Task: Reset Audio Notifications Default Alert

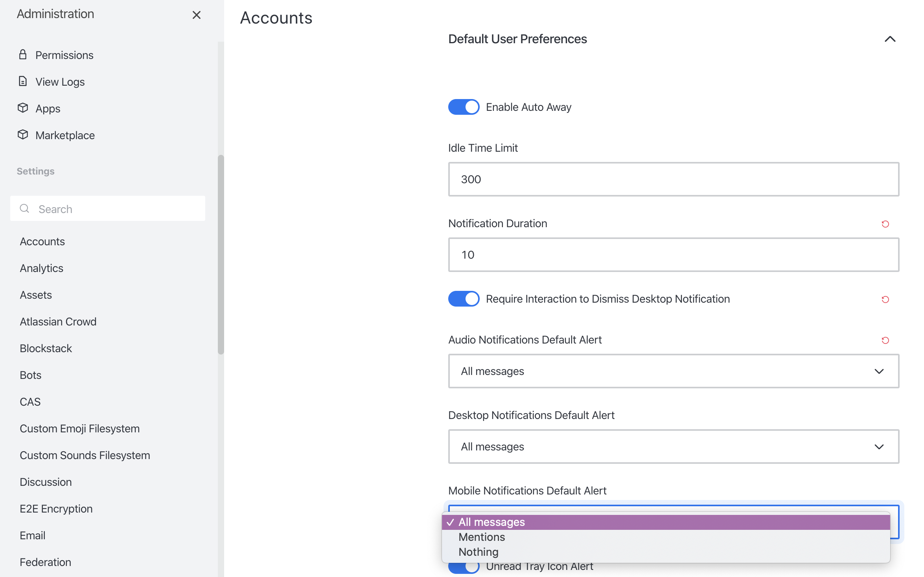Action: 885,340
